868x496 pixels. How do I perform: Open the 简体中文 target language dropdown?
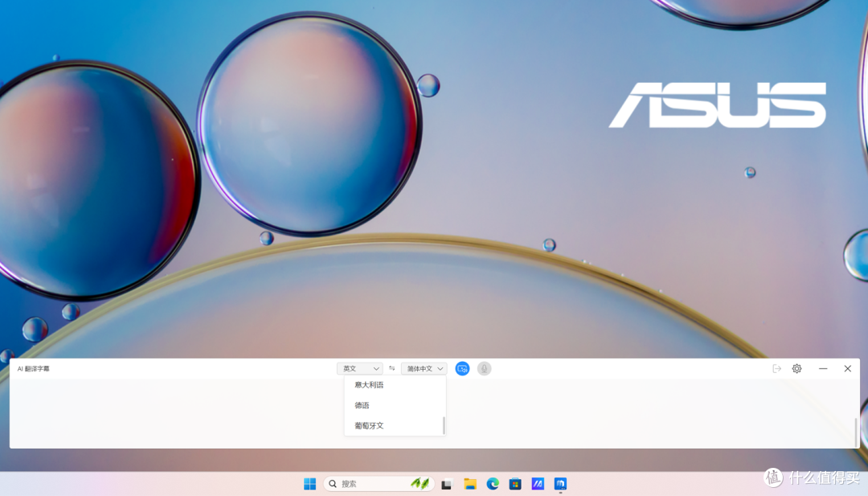click(x=424, y=369)
